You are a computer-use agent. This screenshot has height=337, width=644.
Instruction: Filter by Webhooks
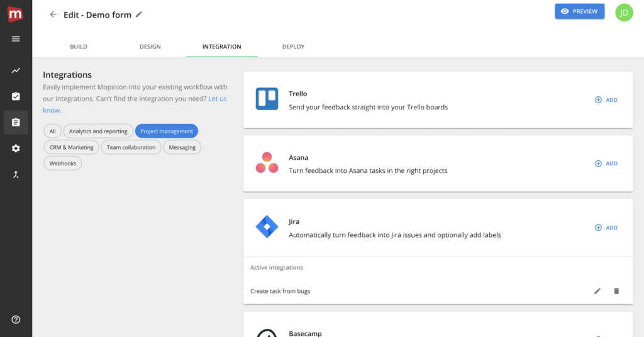[x=63, y=163]
